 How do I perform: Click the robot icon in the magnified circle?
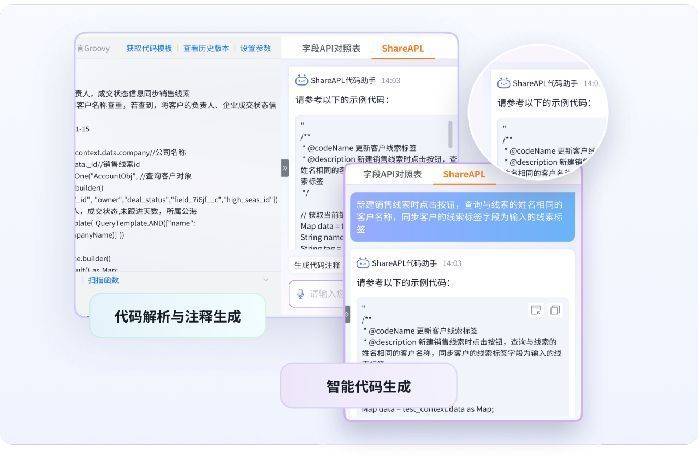504,83
